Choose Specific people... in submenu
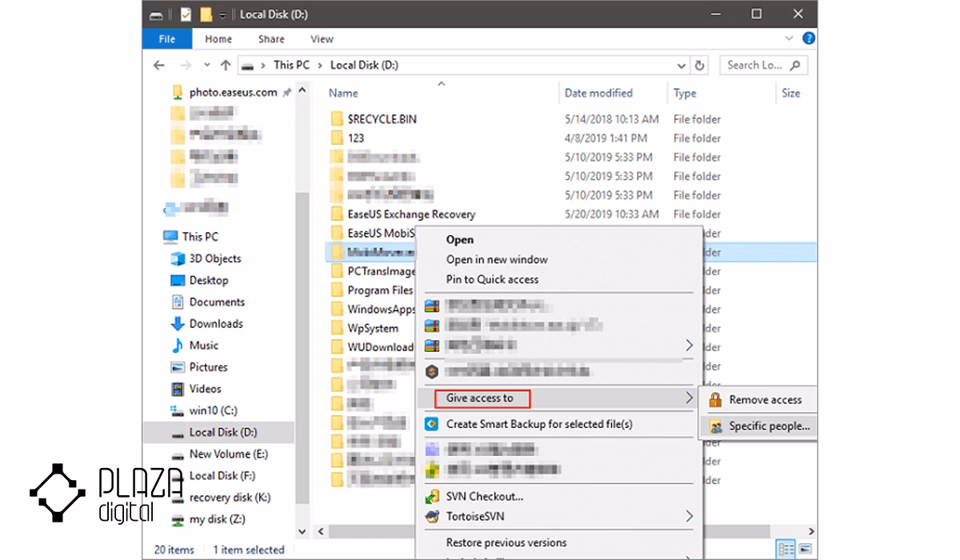The height and width of the screenshot is (560, 960). point(769,426)
